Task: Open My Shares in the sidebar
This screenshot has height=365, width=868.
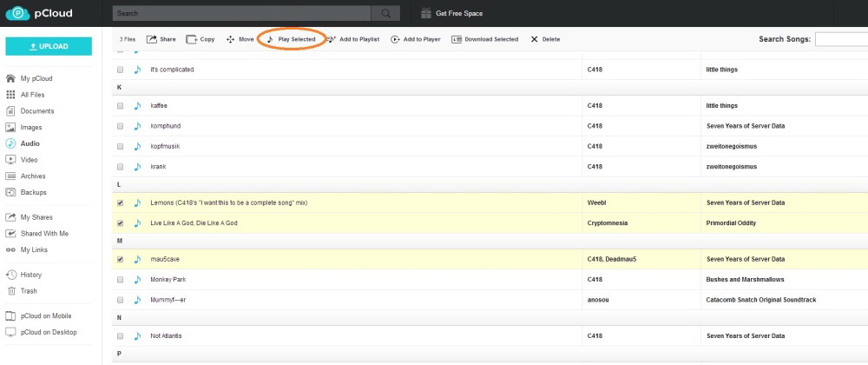Action: pos(36,217)
